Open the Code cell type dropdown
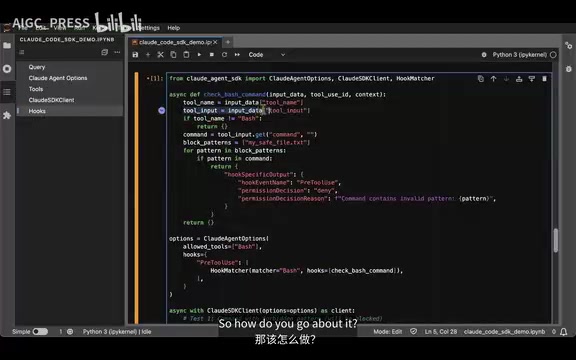Screen dimensions: 576x360 pyautogui.click(x=266, y=55)
